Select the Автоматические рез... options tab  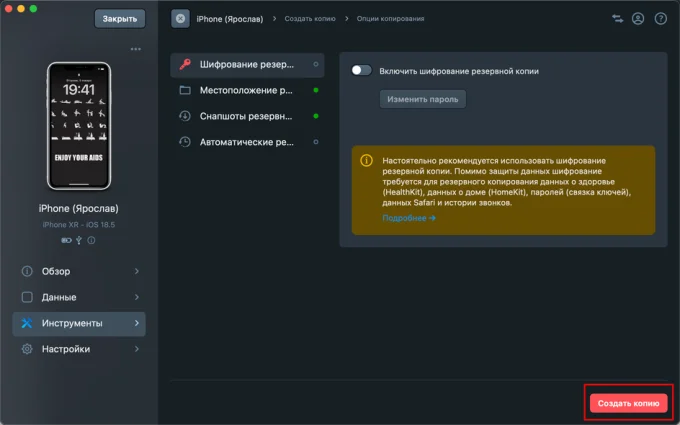(x=247, y=142)
